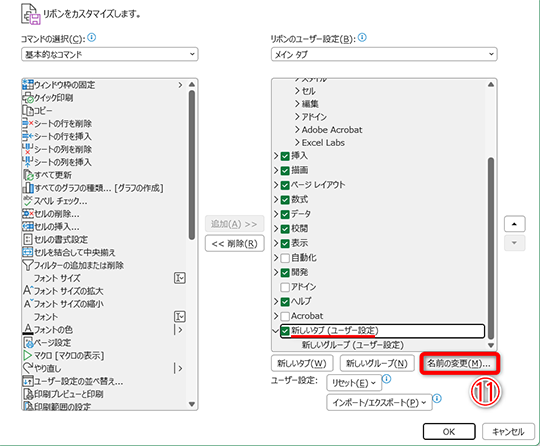Click the move up arrow button
Viewport: 540px width, 446px height.
(515, 224)
